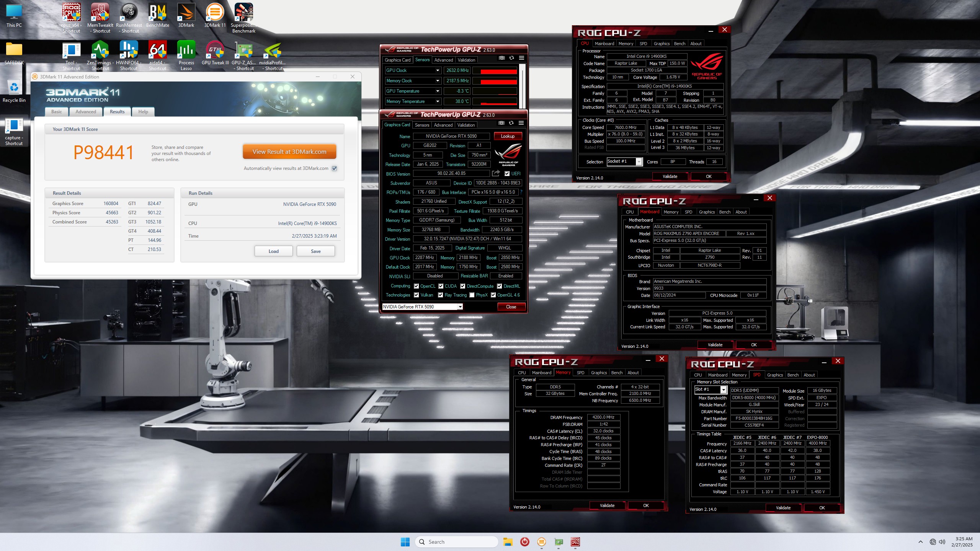
Task: Switch to the Basic tab in 3DMark 11
Action: pyautogui.click(x=57, y=112)
